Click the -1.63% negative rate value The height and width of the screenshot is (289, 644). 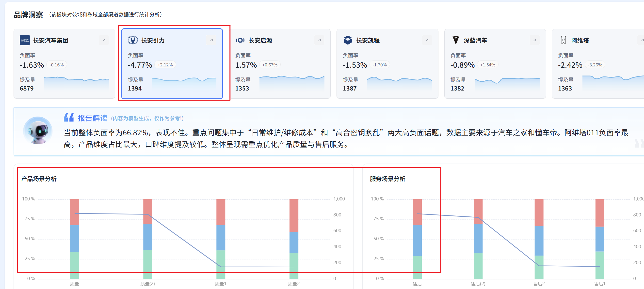32,65
